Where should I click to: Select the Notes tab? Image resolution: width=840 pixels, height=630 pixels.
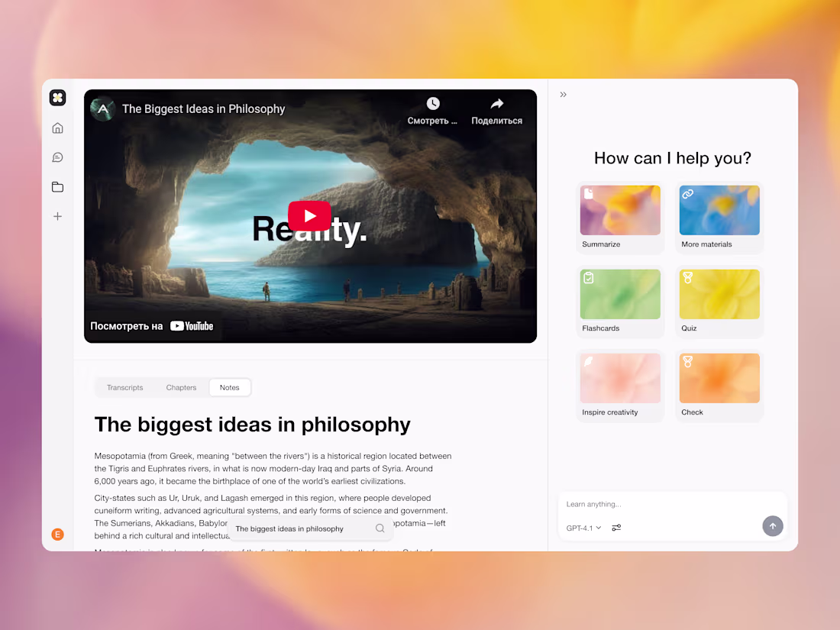(229, 387)
